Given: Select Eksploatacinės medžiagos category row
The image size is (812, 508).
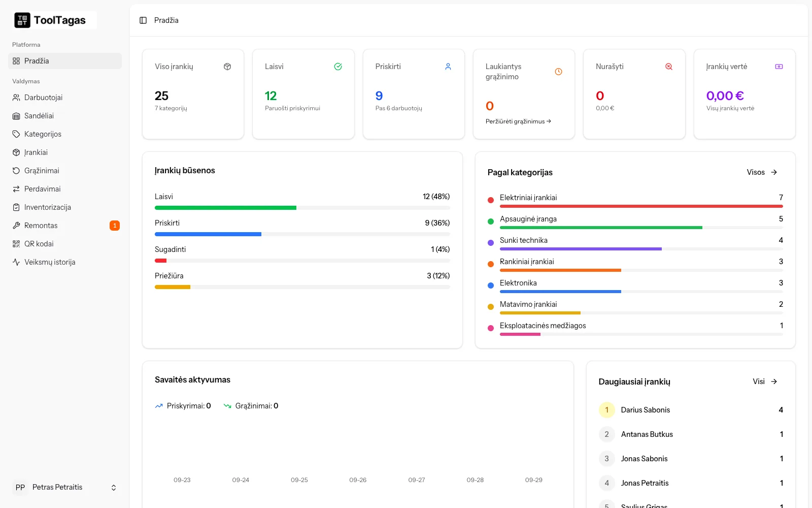Looking at the screenshot, I should coord(635,328).
